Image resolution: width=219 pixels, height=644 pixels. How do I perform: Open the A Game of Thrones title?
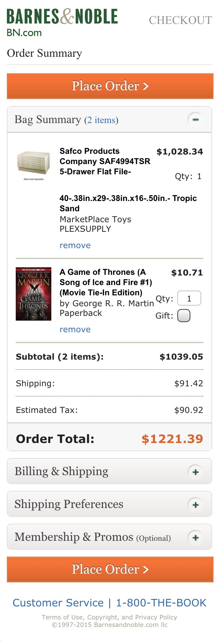point(106,282)
